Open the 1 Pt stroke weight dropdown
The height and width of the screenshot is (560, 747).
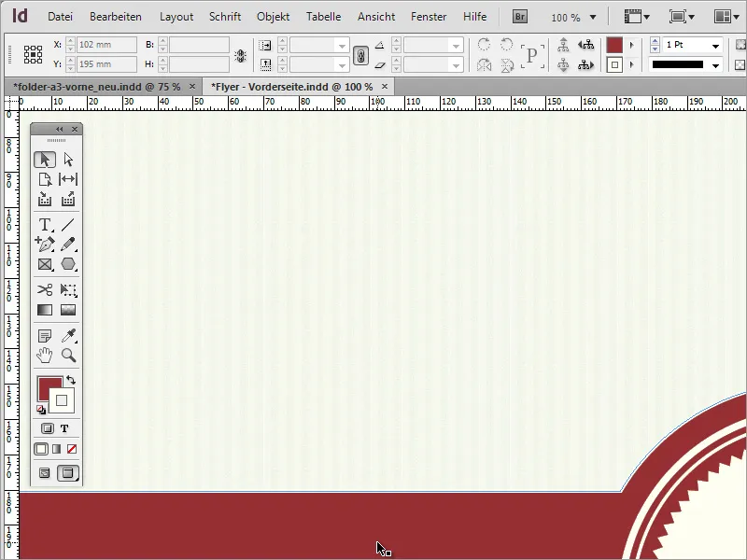715,44
